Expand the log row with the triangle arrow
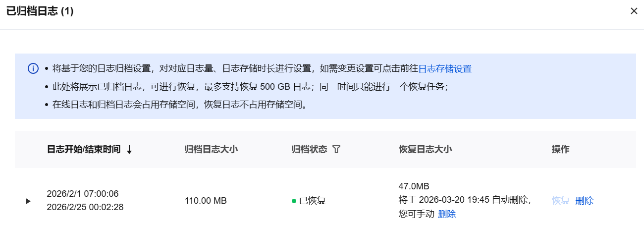Image resolution: width=644 pixels, height=228 pixels. (28, 201)
